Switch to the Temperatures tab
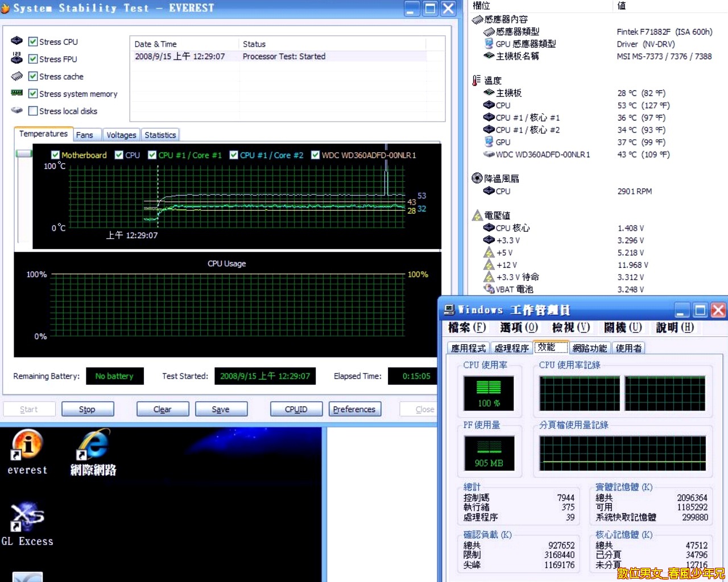728x582 pixels. [x=43, y=134]
